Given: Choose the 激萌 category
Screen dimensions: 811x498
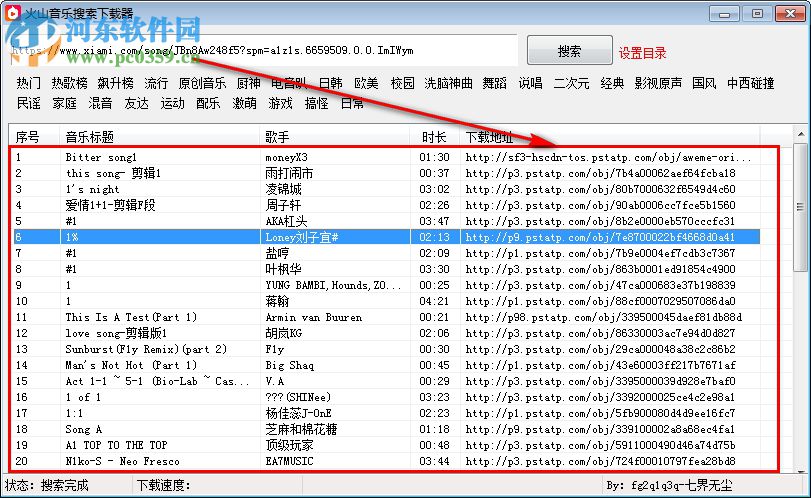Looking at the screenshot, I should click(244, 103).
